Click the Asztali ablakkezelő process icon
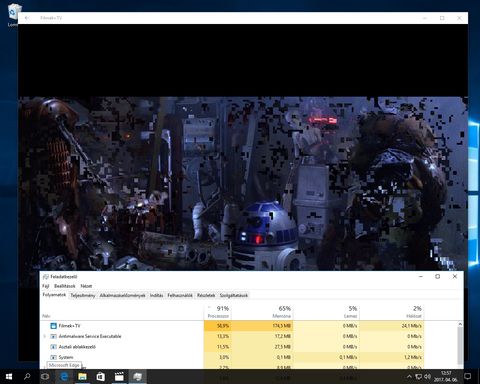 (53, 347)
